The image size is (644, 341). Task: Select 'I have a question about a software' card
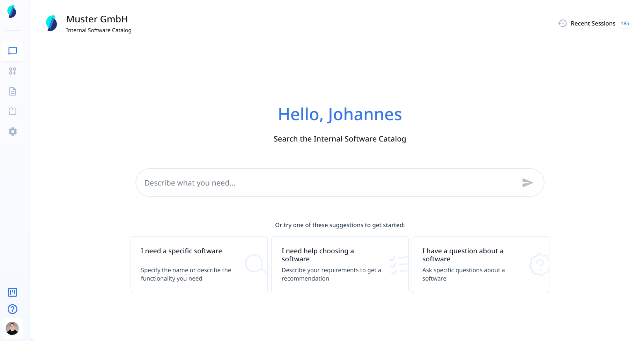480,264
